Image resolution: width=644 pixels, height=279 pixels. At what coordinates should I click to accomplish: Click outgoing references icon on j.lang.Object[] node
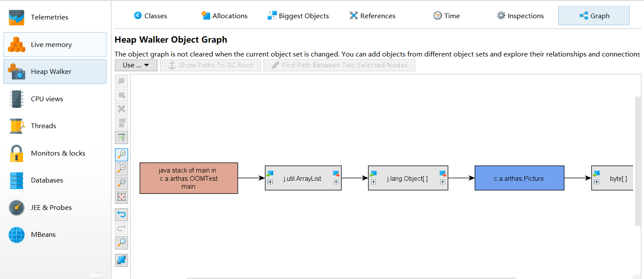[443, 174]
